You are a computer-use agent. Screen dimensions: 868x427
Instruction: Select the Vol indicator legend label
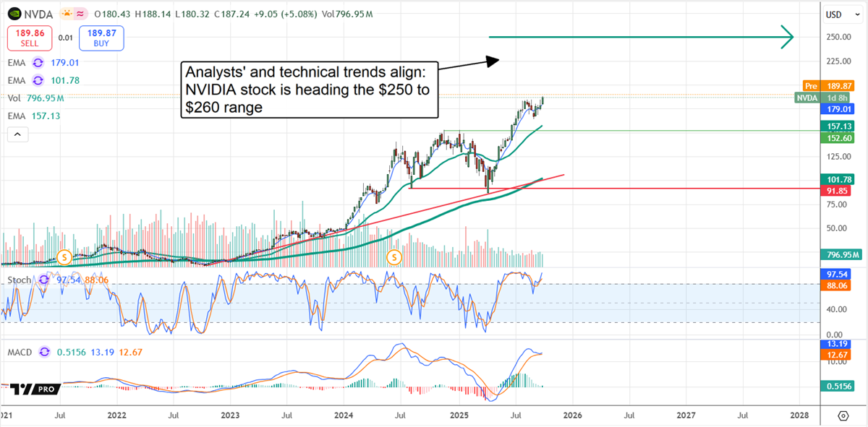(x=14, y=98)
